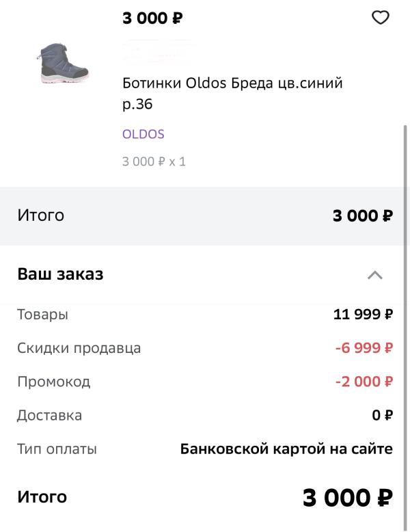Click the Итого label in the gray bar
The height and width of the screenshot is (532, 410).
click(40, 215)
